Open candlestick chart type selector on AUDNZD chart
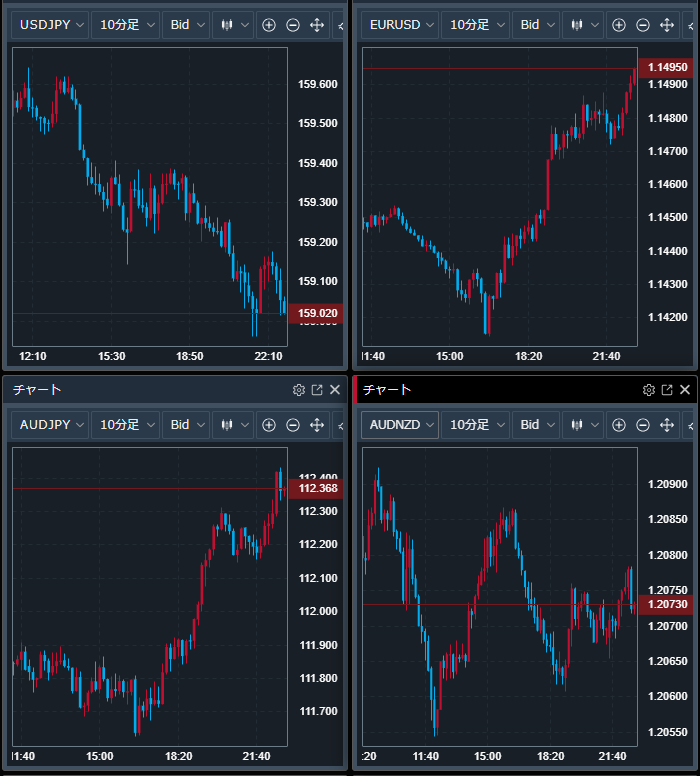Image resolution: width=700 pixels, height=776 pixels. tap(583, 425)
